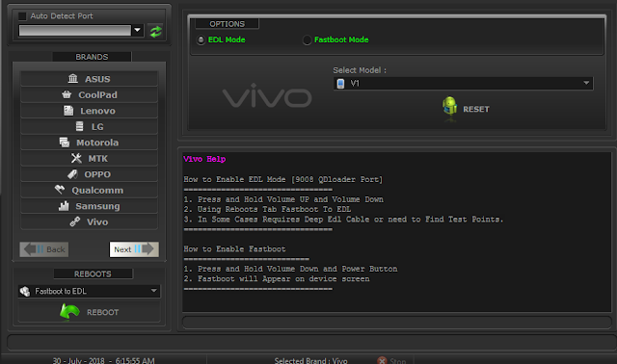Open the Select Model dropdown showing V1
The height and width of the screenshot is (364, 617).
pyautogui.click(x=463, y=84)
